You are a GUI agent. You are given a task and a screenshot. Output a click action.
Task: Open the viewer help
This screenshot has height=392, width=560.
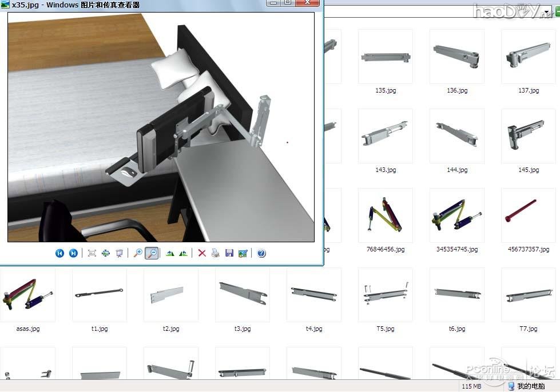click(261, 253)
